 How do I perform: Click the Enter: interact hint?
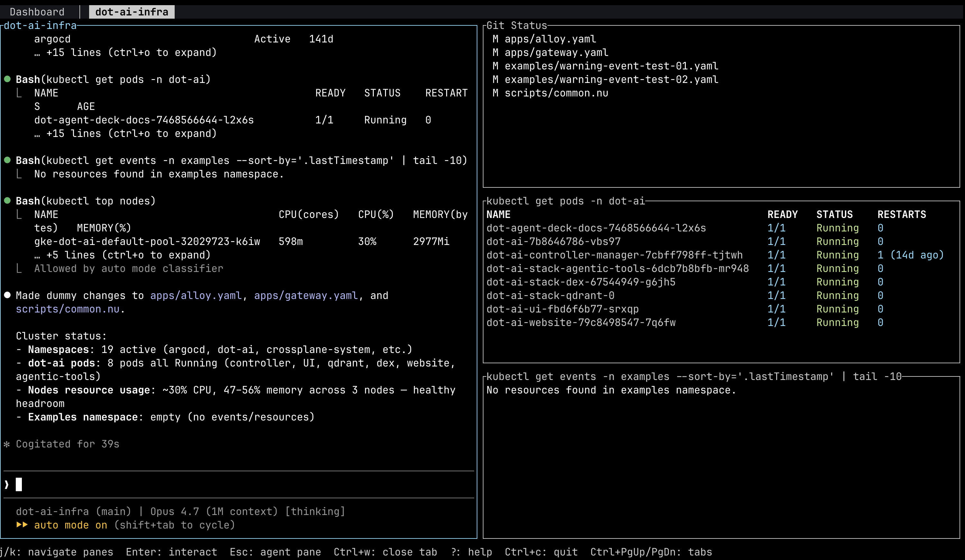(171, 552)
